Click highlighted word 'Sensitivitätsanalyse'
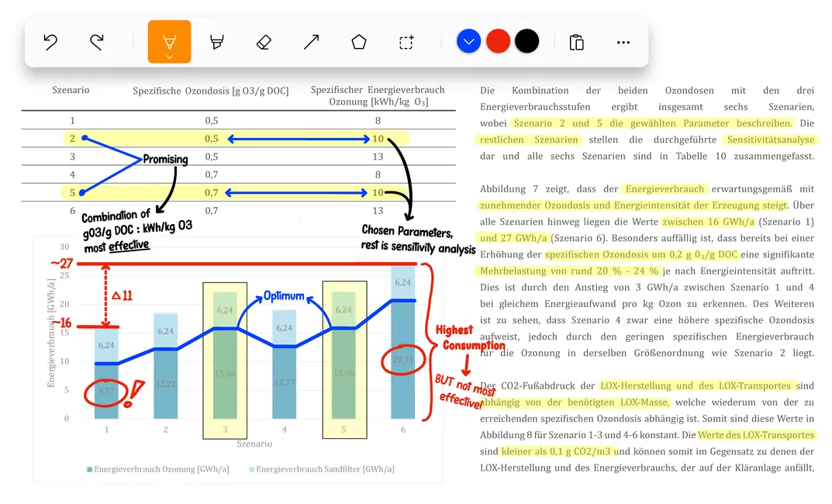 771,140
